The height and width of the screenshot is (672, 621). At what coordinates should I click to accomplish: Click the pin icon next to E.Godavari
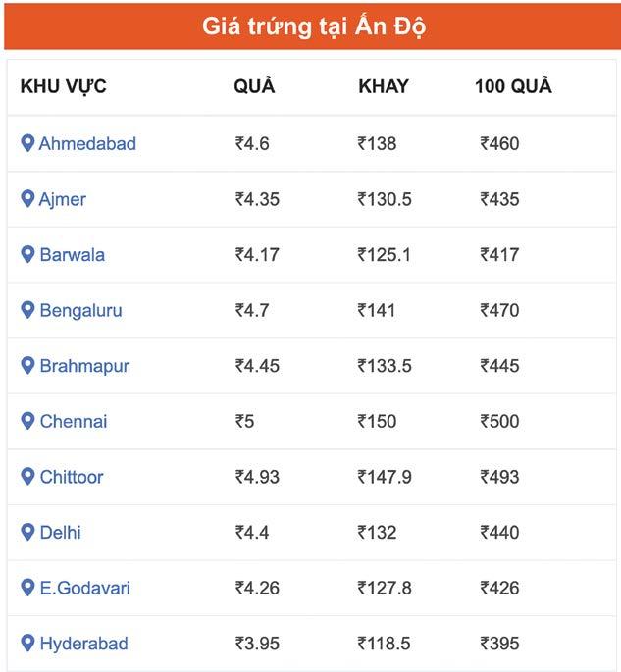point(27,588)
